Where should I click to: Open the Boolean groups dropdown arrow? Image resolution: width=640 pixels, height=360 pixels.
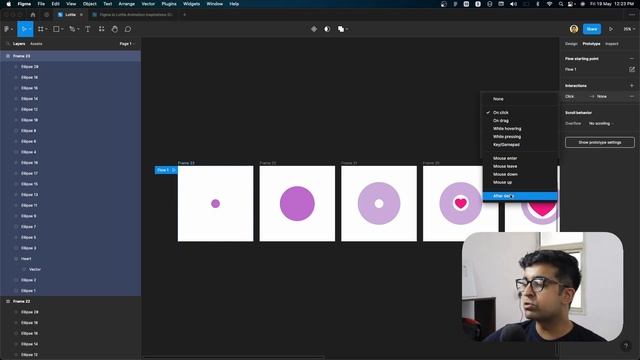point(347,29)
